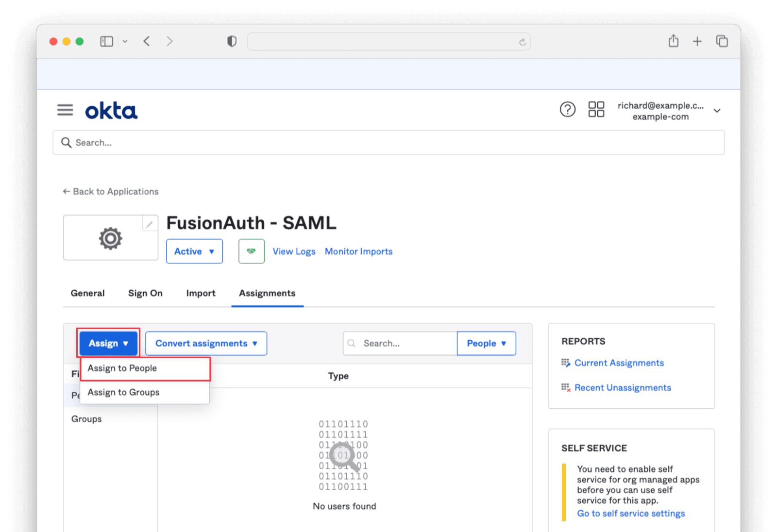Click the Current Assignments report icon
The height and width of the screenshot is (532, 777).
click(566, 363)
